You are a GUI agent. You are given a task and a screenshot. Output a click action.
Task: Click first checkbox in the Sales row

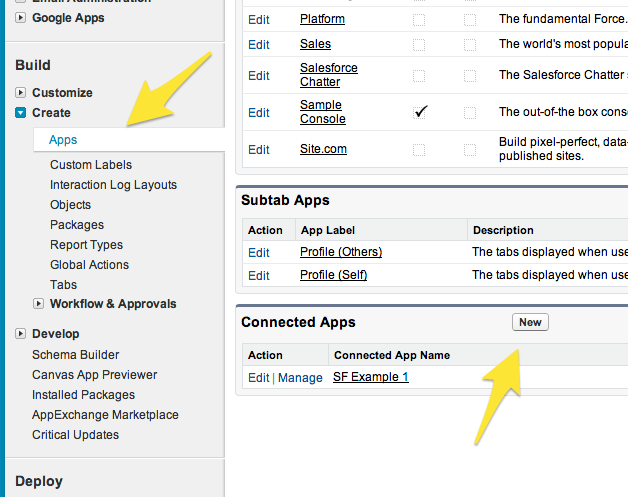pyautogui.click(x=419, y=44)
